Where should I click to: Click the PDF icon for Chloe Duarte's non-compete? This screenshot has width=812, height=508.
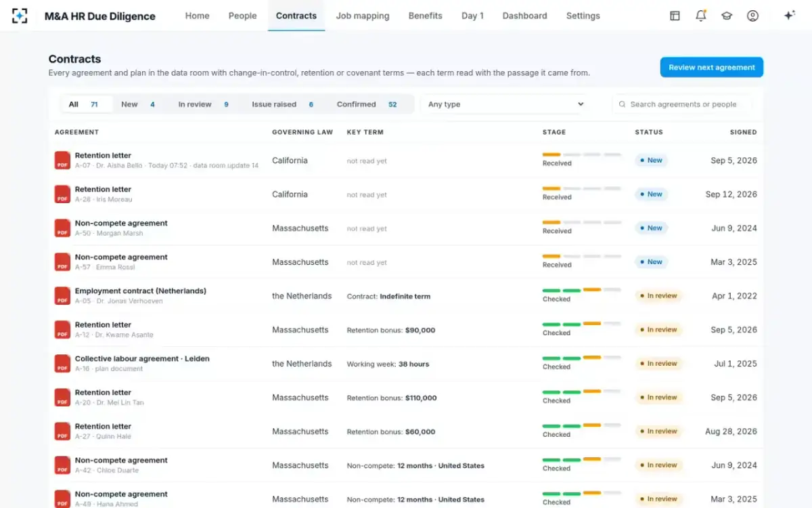tap(62, 465)
